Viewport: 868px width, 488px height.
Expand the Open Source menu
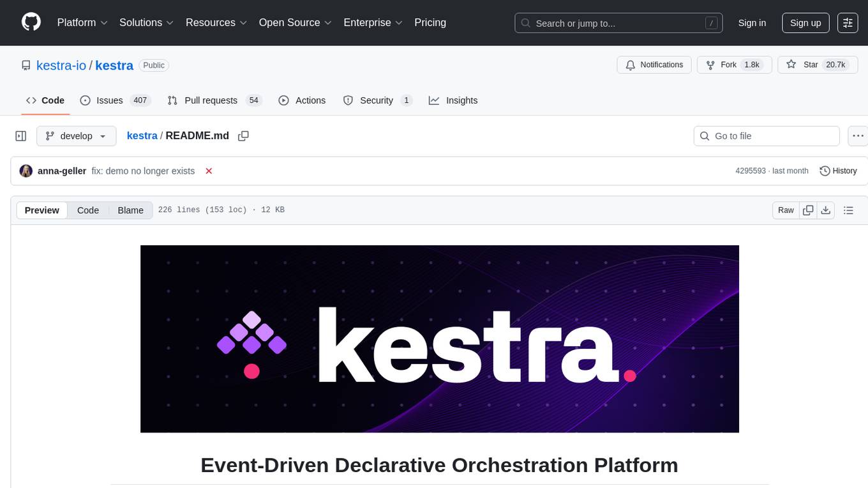[x=296, y=22]
